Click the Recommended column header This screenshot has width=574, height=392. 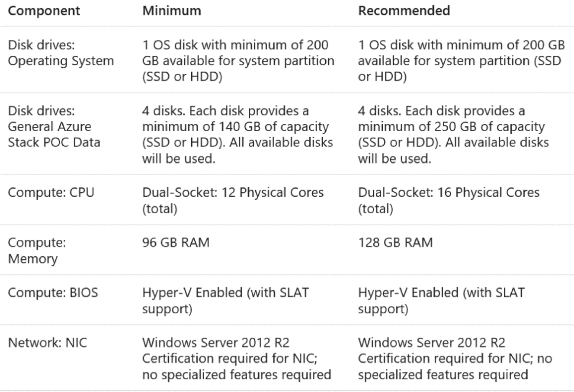[x=404, y=11]
